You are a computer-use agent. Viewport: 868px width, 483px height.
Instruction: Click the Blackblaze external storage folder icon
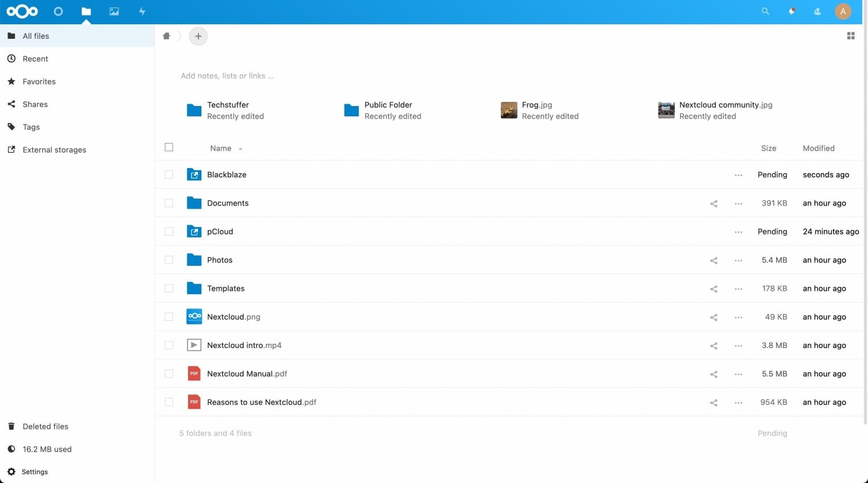point(194,174)
